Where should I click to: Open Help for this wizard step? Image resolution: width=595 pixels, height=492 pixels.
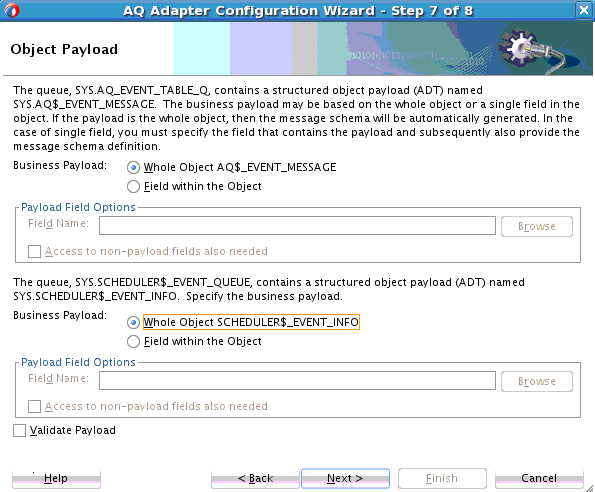(x=56, y=478)
